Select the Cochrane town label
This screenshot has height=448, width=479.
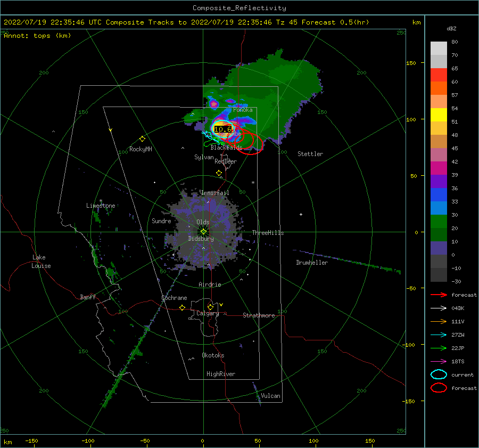click(x=174, y=298)
